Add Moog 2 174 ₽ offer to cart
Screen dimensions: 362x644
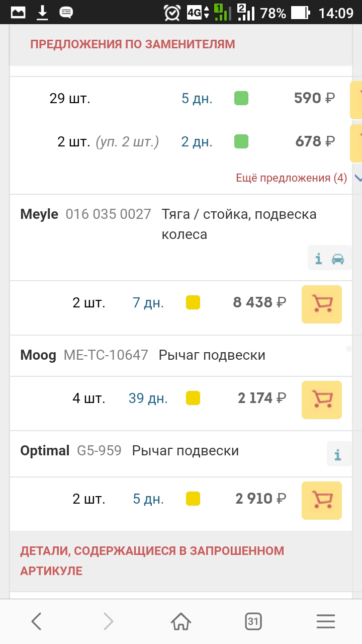coord(322,400)
